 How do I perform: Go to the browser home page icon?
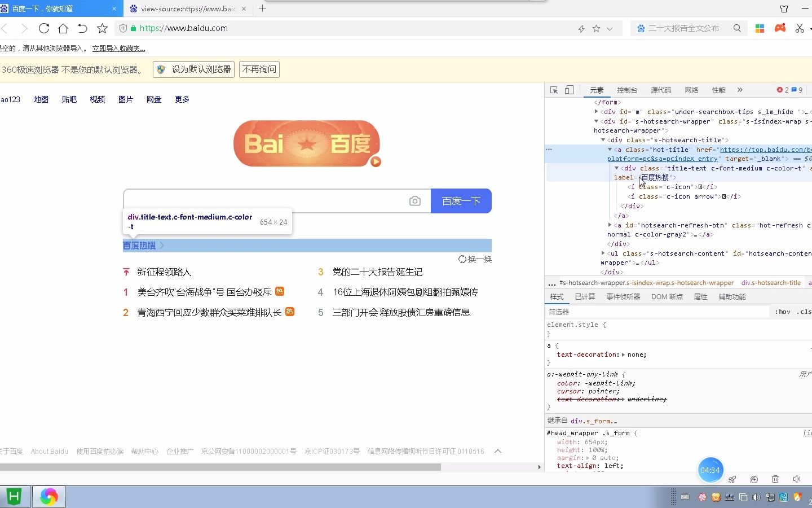pyautogui.click(x=63, y=28)
